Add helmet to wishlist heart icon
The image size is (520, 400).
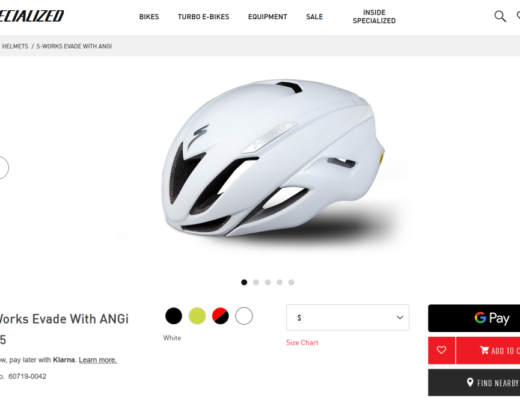(x=441, y=350)
